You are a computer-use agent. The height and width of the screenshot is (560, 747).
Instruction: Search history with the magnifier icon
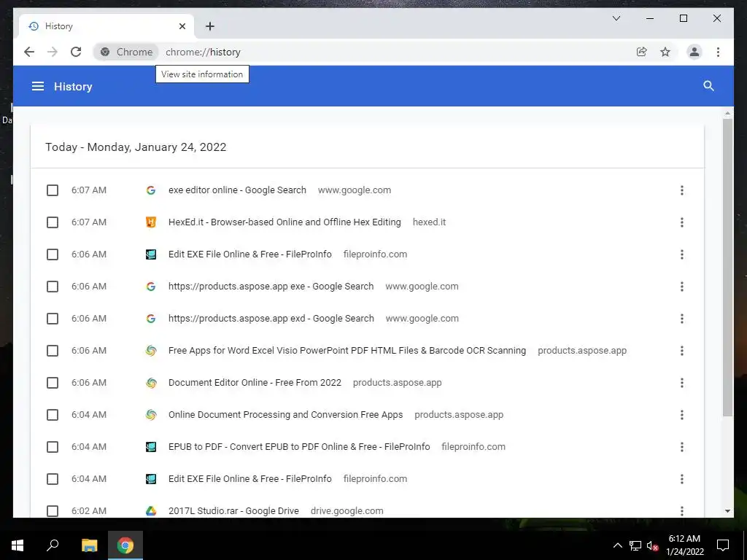[x=708, y=86]
